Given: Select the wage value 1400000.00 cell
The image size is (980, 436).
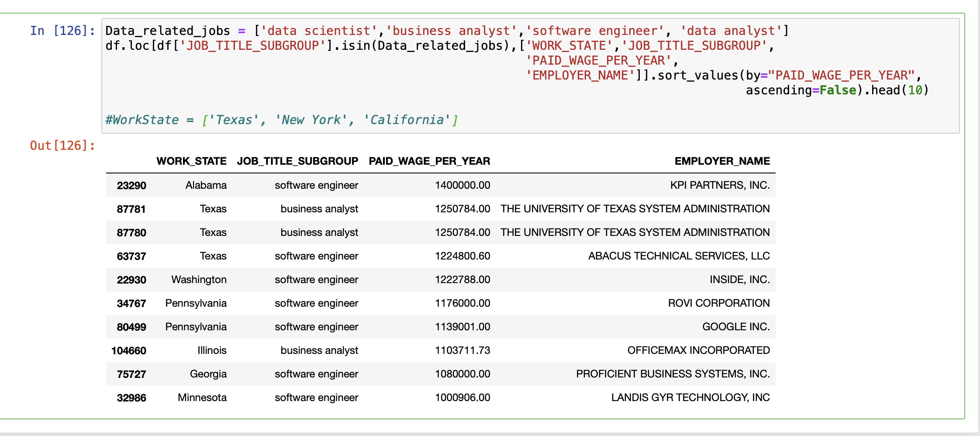Looking at the screenshot, I should click(462, 185).
